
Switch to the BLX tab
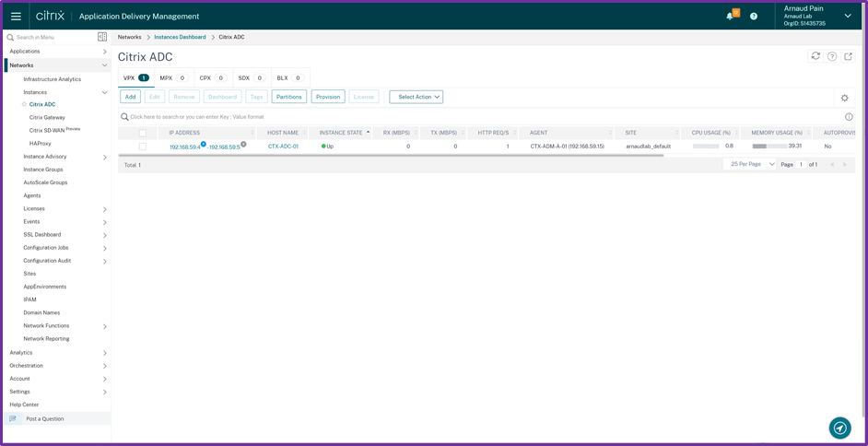(290, 78)
